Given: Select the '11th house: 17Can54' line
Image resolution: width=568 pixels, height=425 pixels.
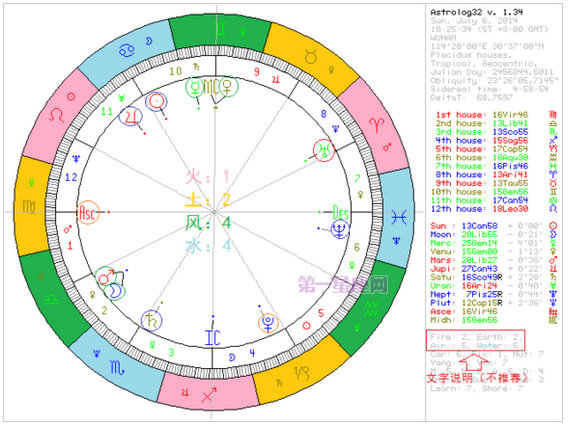Looking at the screenshot, I should pyautogui.click(x=480, y=200).
